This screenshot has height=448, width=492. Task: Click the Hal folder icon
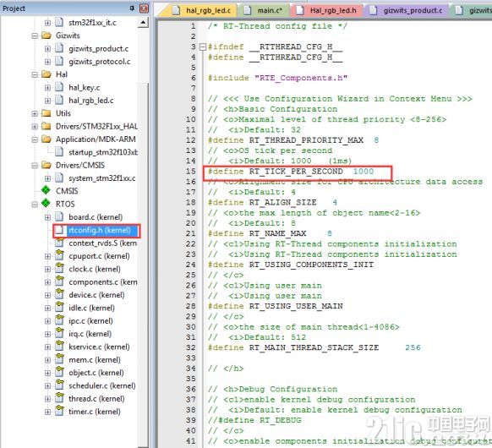pyautogui.click(x=46, y=74)
